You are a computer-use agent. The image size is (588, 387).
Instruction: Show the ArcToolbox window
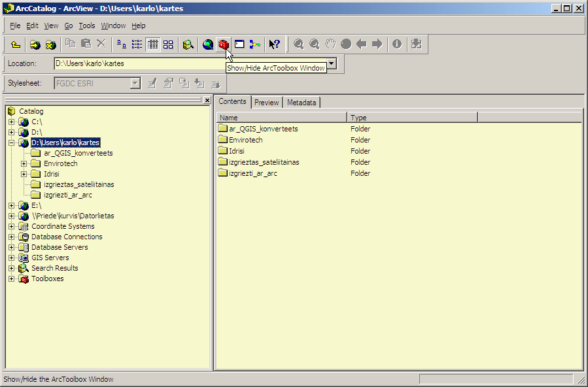(224, 44)
